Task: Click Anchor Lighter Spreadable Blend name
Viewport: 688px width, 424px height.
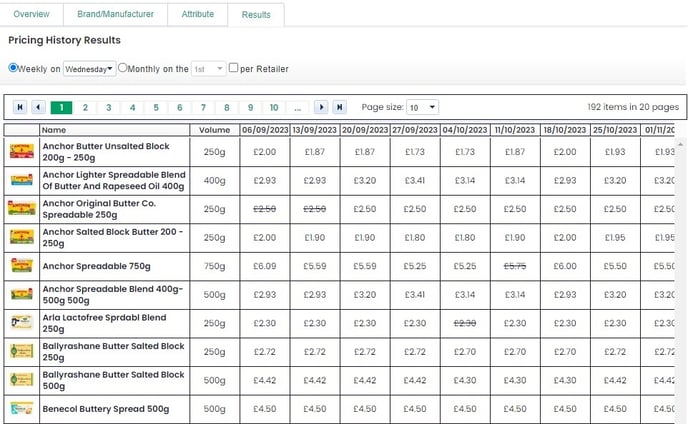Action: point(114,180)
